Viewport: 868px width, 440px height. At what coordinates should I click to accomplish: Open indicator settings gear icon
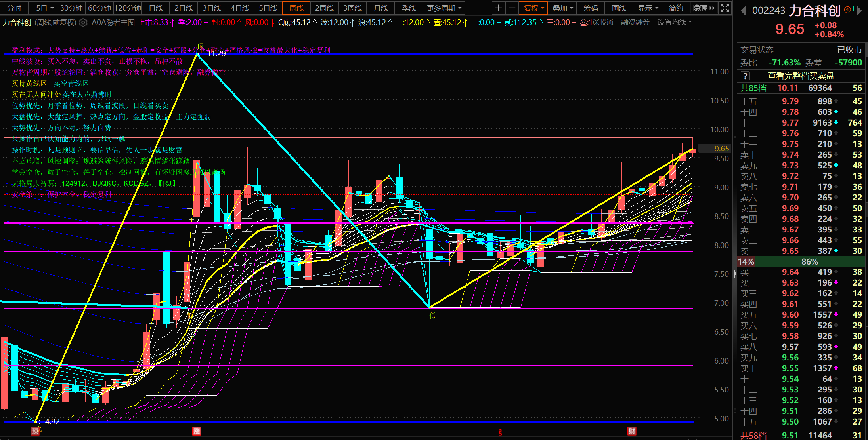[83, 23]
